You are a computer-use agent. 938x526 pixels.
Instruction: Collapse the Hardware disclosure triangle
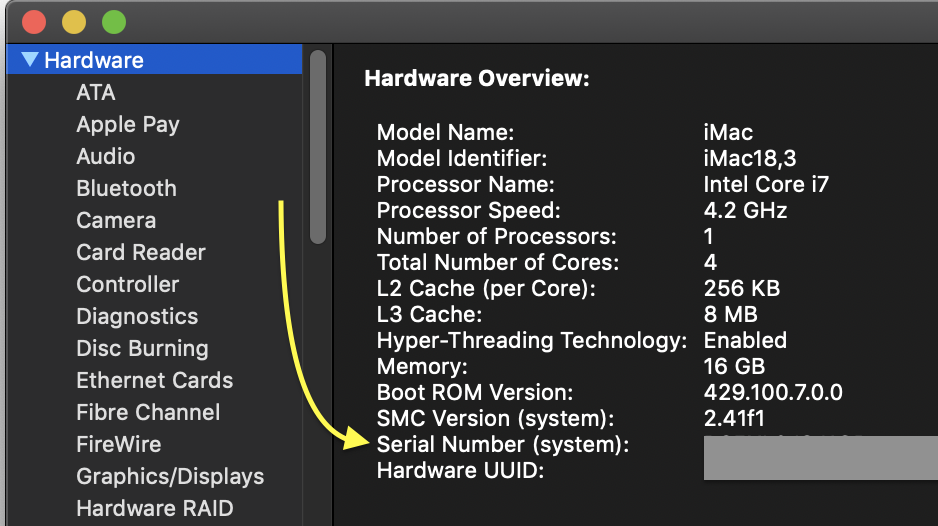(30, 60)
